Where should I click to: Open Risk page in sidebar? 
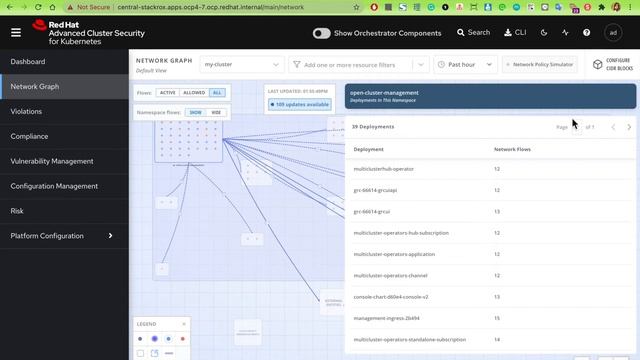(64, 211)
